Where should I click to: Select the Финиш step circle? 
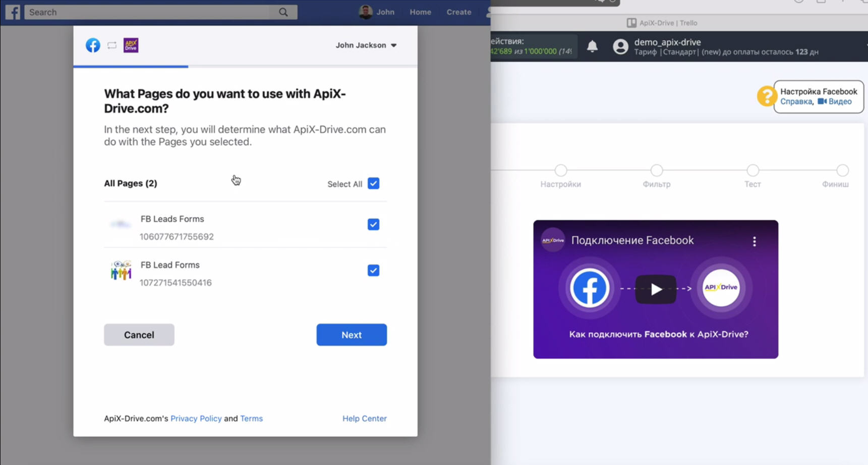842,170
